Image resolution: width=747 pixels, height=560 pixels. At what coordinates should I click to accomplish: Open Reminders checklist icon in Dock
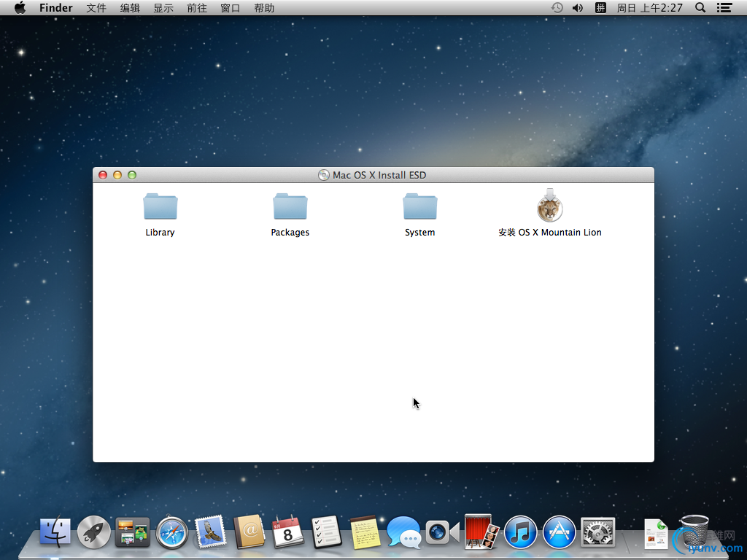click(x=326, y=532)
